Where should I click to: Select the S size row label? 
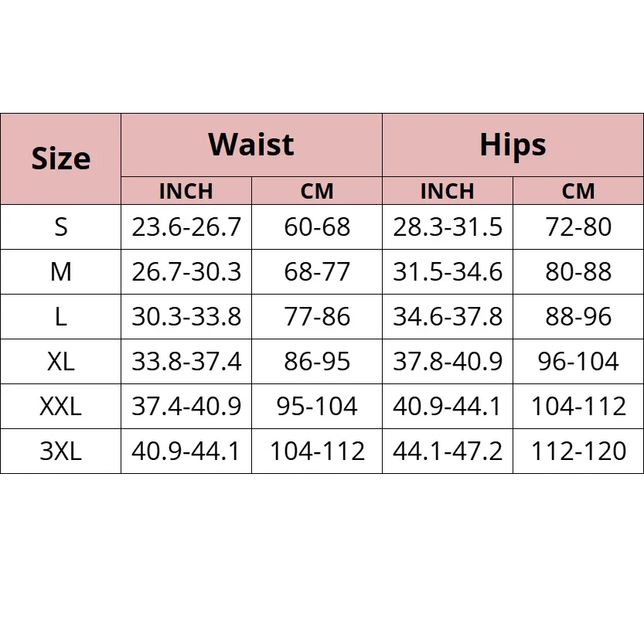[60, 227]
